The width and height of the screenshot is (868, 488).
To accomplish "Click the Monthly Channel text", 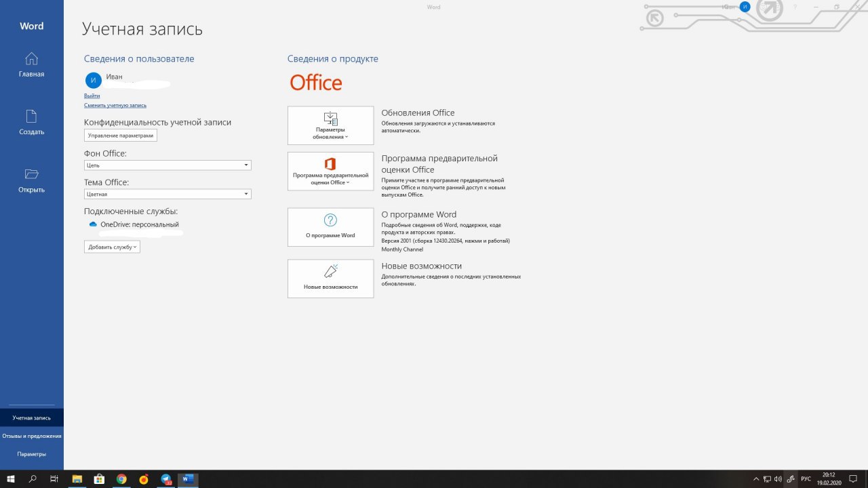I will coord(402,249).
